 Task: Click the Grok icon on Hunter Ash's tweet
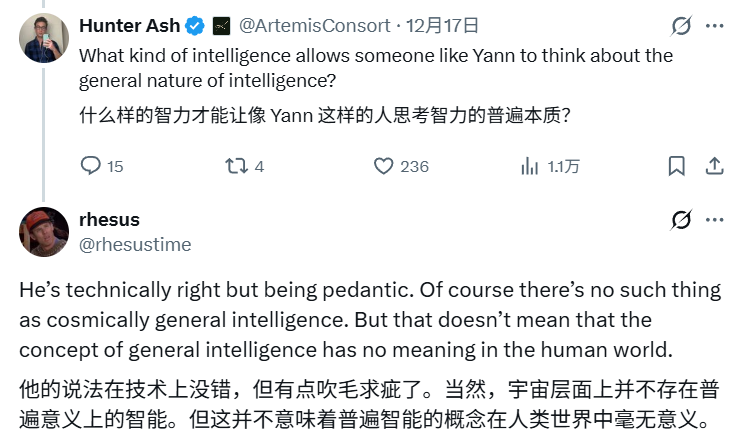(681, 25)
